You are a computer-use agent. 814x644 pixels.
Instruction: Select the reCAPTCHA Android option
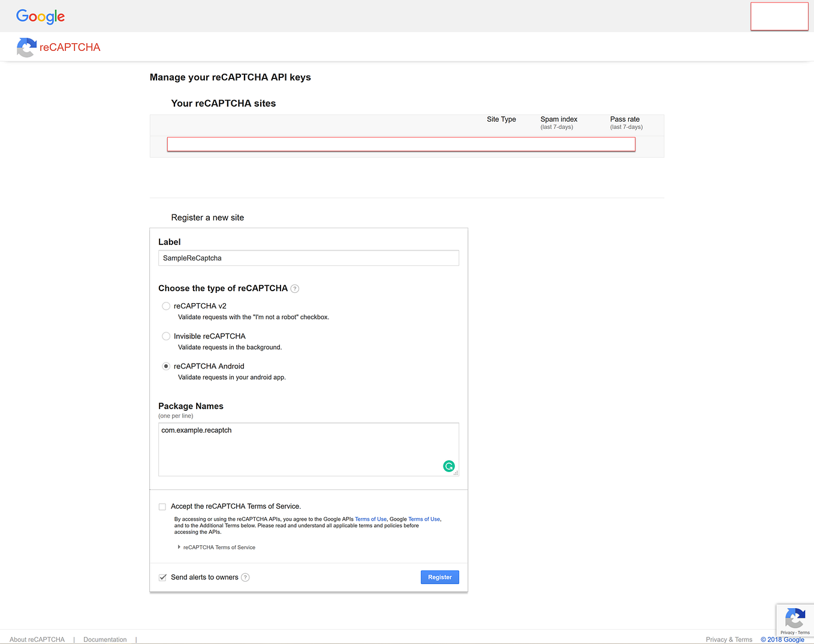point(165,366)
